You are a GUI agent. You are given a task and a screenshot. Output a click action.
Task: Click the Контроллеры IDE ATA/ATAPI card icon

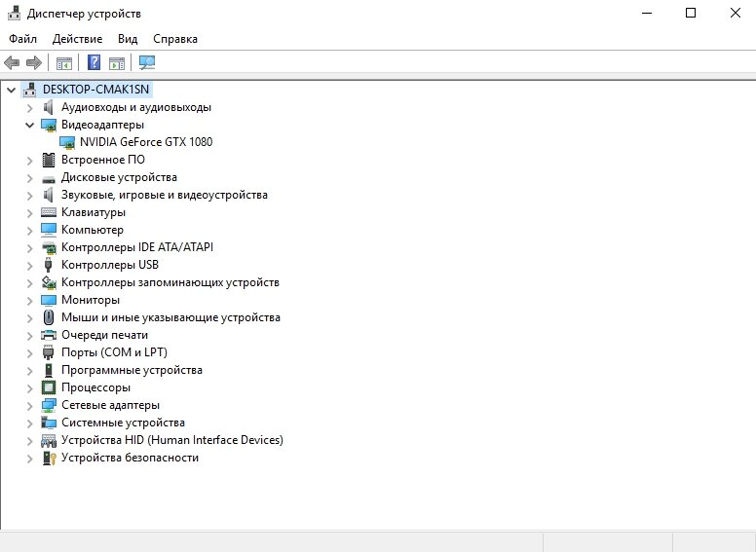(49, 247)
